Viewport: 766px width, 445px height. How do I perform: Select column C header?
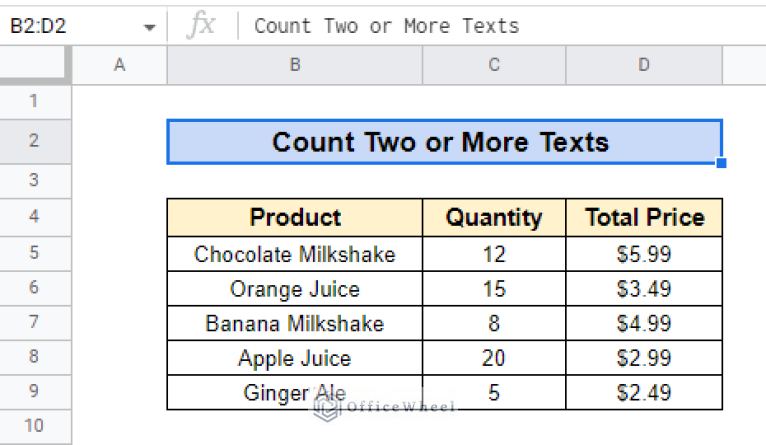(x=494, y=65)
